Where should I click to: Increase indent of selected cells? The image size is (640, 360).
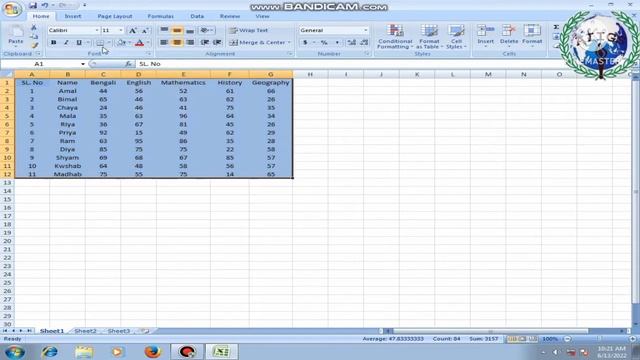coord(218,42)
